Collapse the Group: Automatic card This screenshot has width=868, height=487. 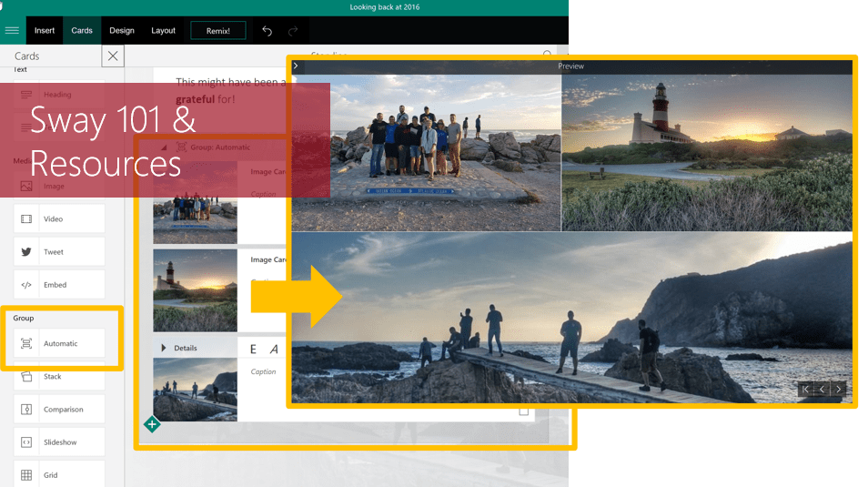pyautogui.click(x=165, y=147)
